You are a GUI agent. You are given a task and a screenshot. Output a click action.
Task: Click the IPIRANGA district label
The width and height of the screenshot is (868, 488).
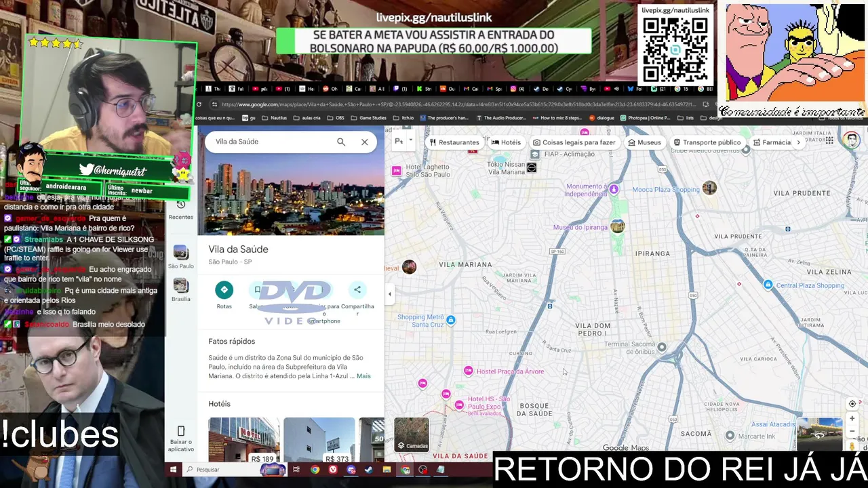652,253
